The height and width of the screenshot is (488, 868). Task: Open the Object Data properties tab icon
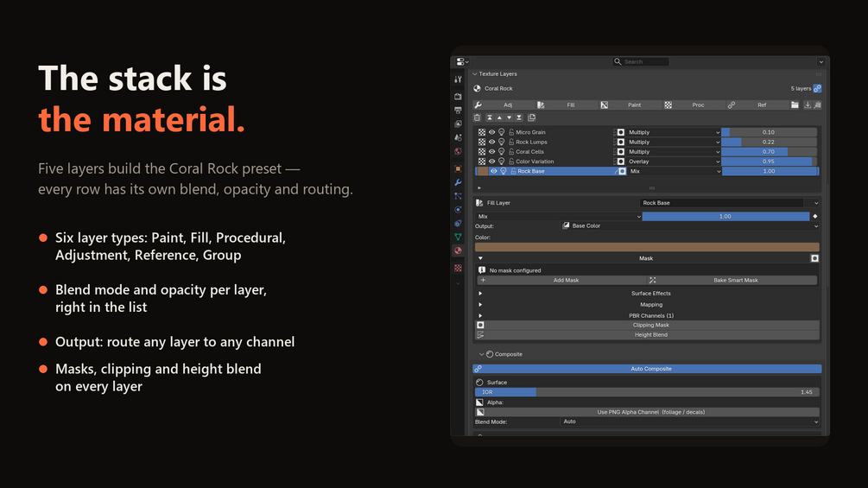pos(458,237)
